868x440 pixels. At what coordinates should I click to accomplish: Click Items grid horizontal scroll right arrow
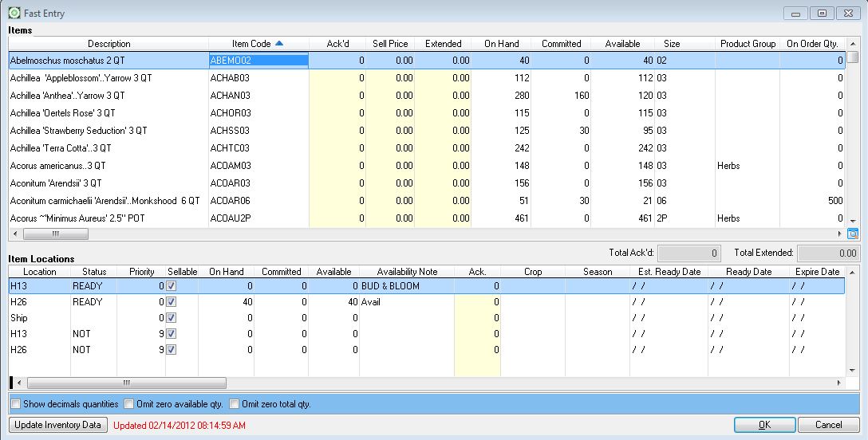point(839,234)
